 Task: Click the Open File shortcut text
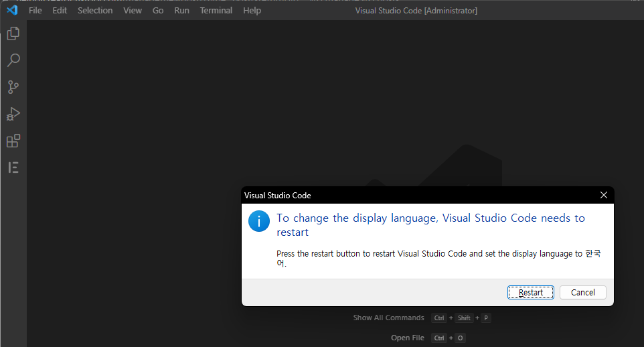408,338
